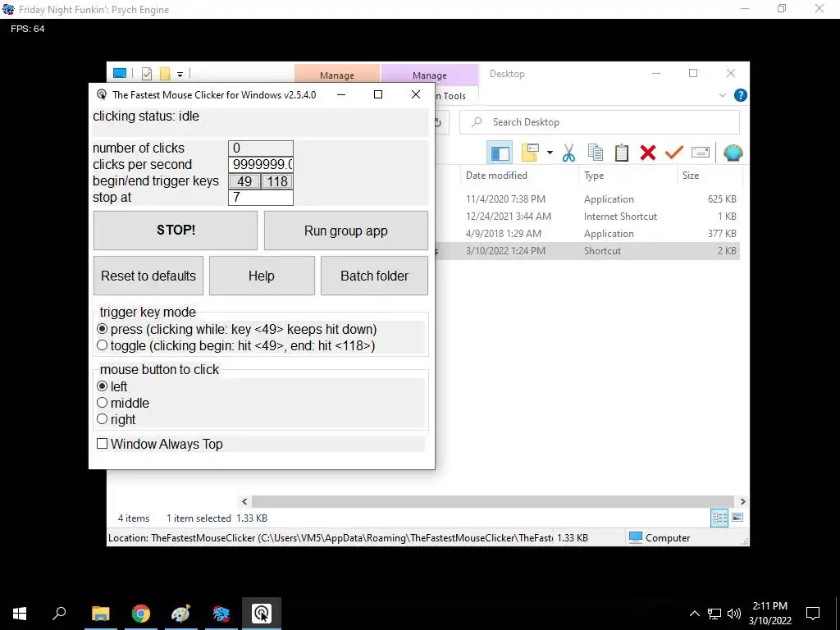The height and width of the screenshot is (630, 840).
Task: Open Friday Night Funkin' taskbar icon
Action: coord(221,614)
